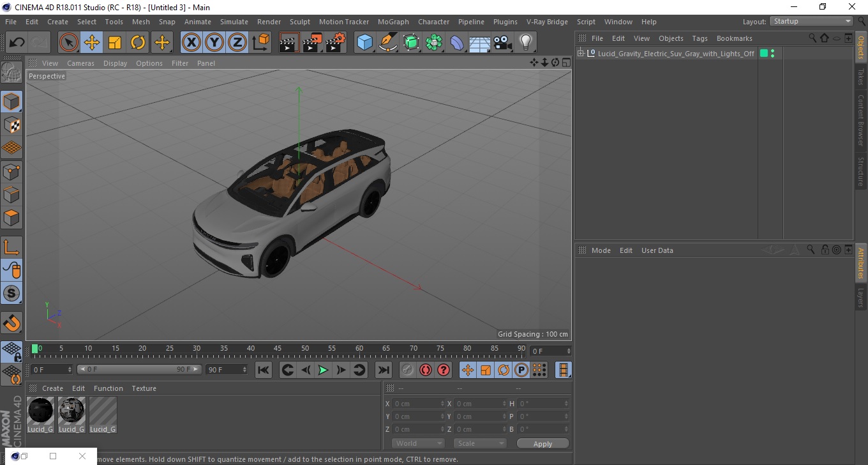Add a Light object
The image size is (868, 465).
click(525, 43)
